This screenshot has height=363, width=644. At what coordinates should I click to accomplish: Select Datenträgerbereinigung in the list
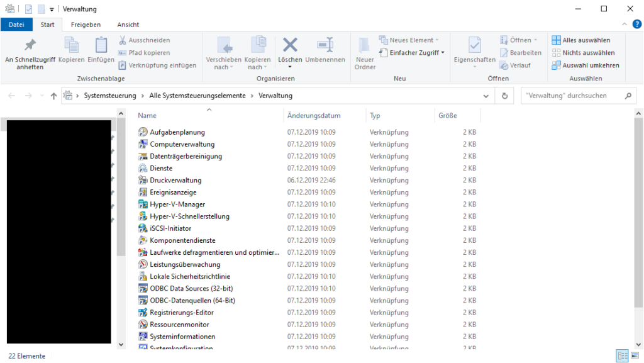click(x=186, y=156)
